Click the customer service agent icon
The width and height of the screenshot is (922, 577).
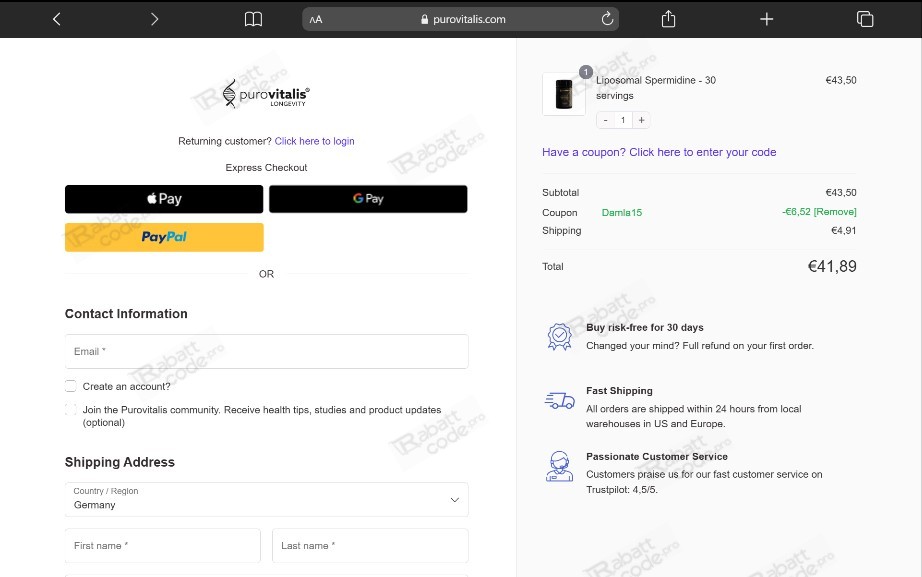[x=559, y=466]
